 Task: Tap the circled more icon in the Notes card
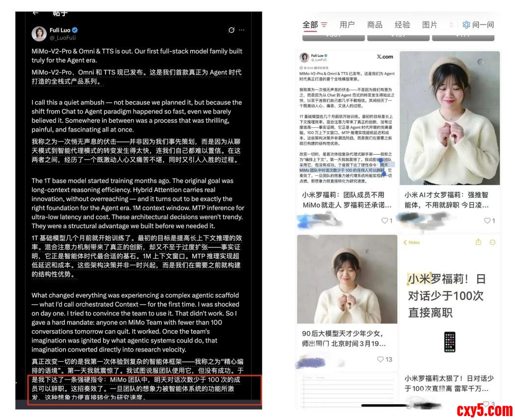point(492,242)
